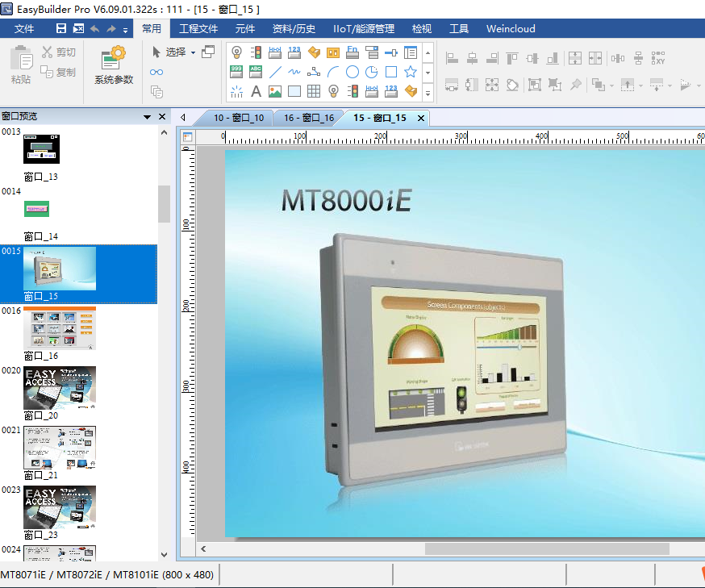Close the 15 - 窗口_15 tab

(x=420, y=118)
